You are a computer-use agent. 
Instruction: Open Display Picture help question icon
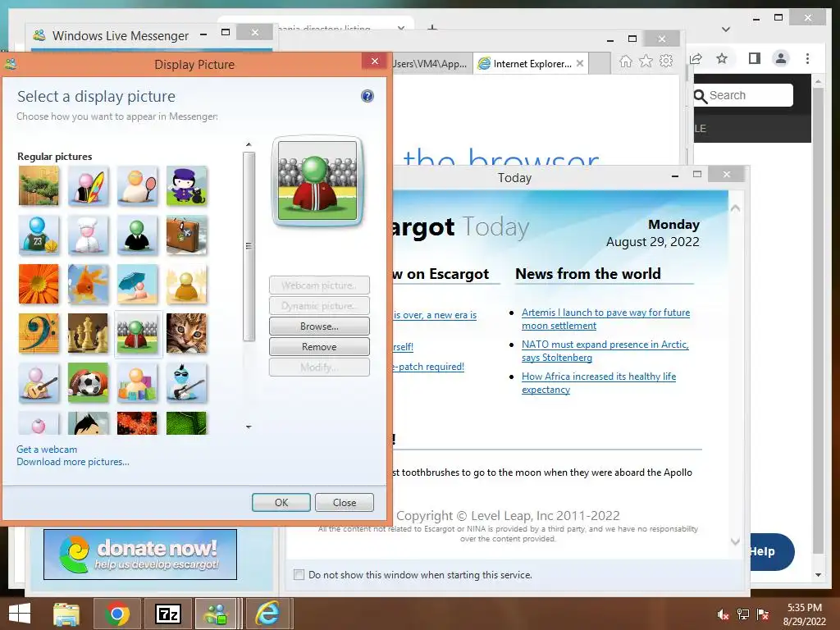[367, 97]
